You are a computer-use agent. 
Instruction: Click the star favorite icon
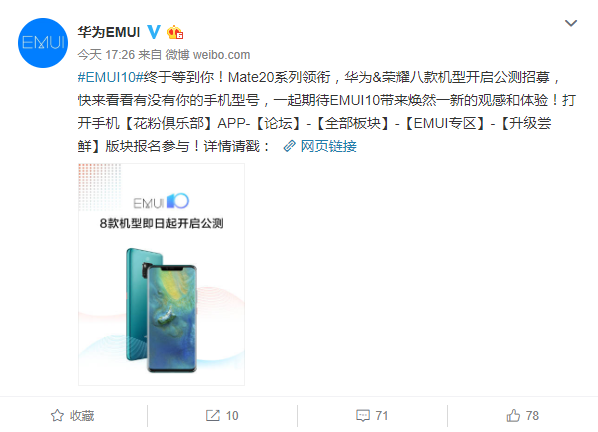[57, 415]
